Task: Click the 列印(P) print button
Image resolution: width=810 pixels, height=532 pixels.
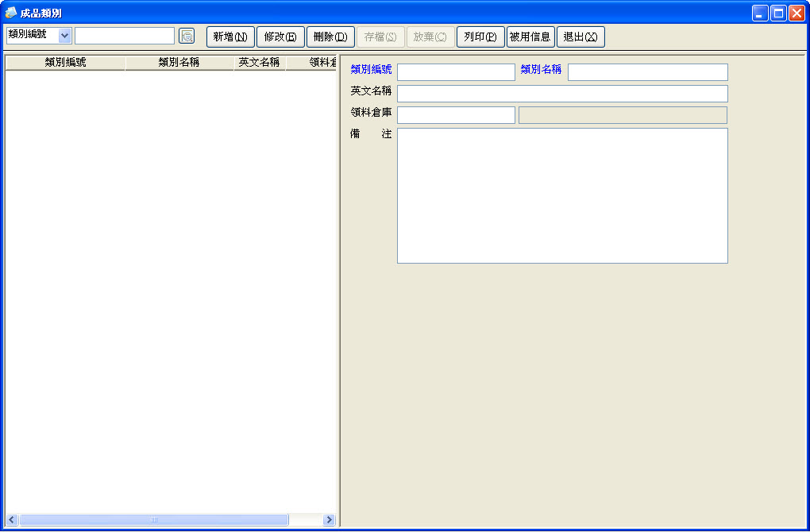Action: pos(480,37)
